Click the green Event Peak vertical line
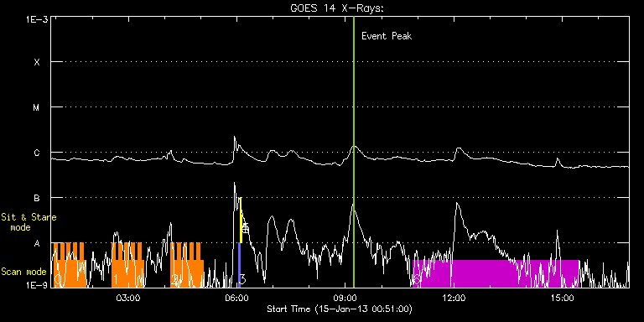This screenshot has width=644, height=322. [x=354, y=152]
